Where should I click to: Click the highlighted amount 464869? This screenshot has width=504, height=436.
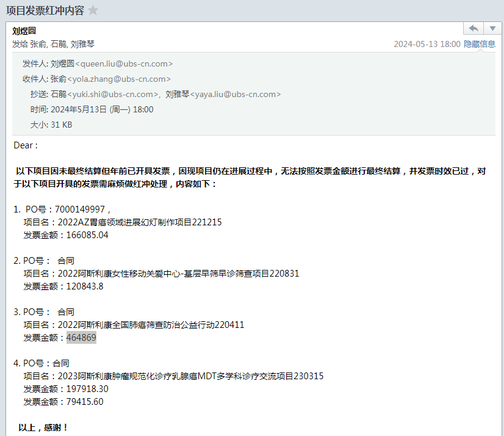81,338
